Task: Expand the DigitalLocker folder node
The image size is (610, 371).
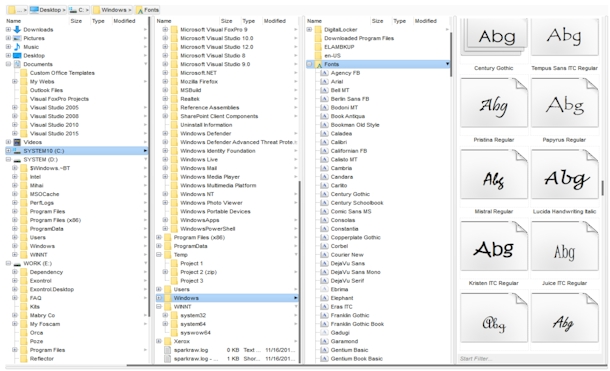Action: (310, 30)
